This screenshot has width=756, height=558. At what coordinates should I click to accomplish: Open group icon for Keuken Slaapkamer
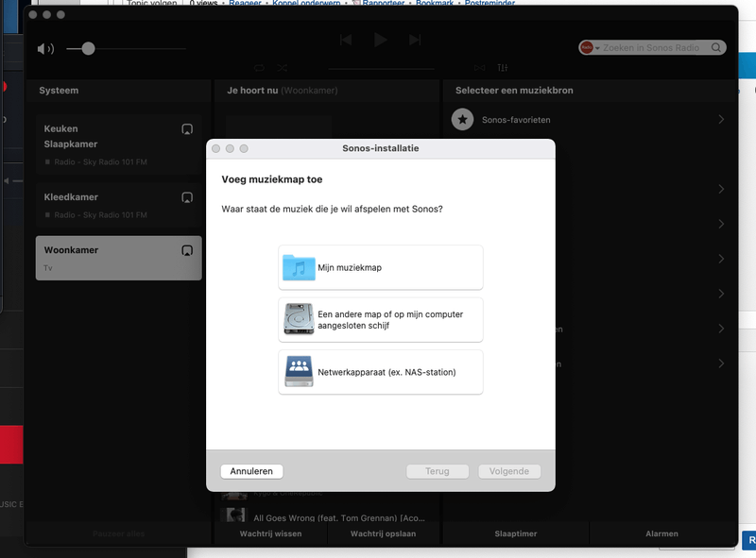pyautogui.click(x=187, y=129)
